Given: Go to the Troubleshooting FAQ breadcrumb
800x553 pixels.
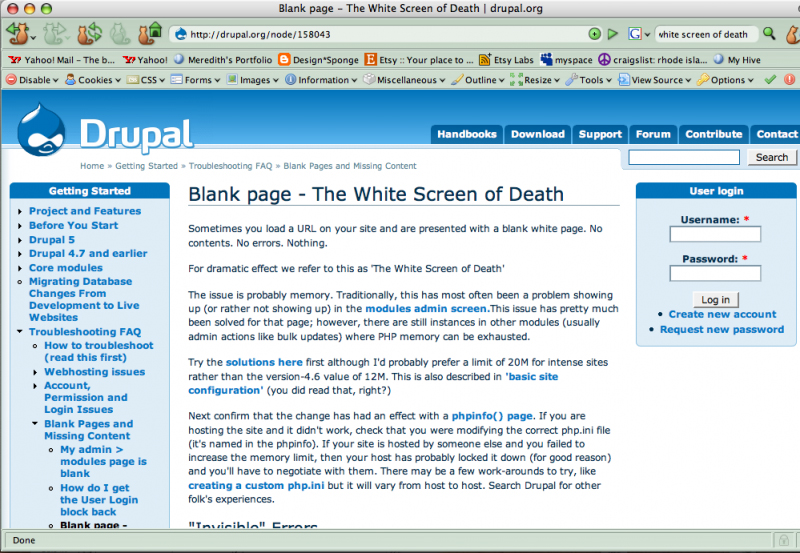Looking at the screenshot, I should pos(231,166).
